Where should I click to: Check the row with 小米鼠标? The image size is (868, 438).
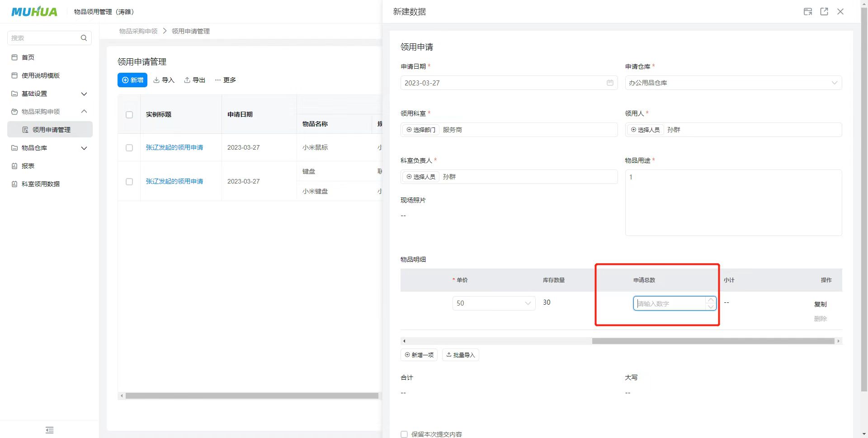click(x=129, y=148)
